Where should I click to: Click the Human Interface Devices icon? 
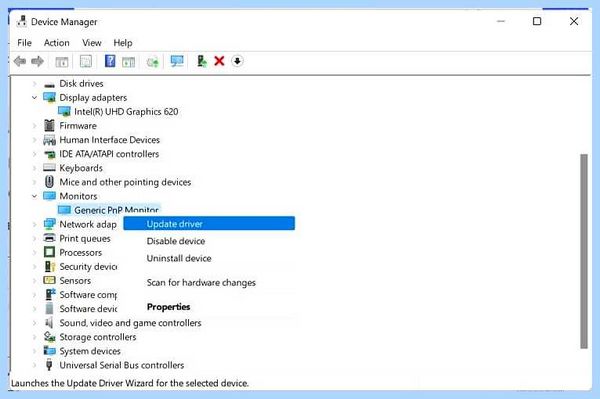point(49,140)
